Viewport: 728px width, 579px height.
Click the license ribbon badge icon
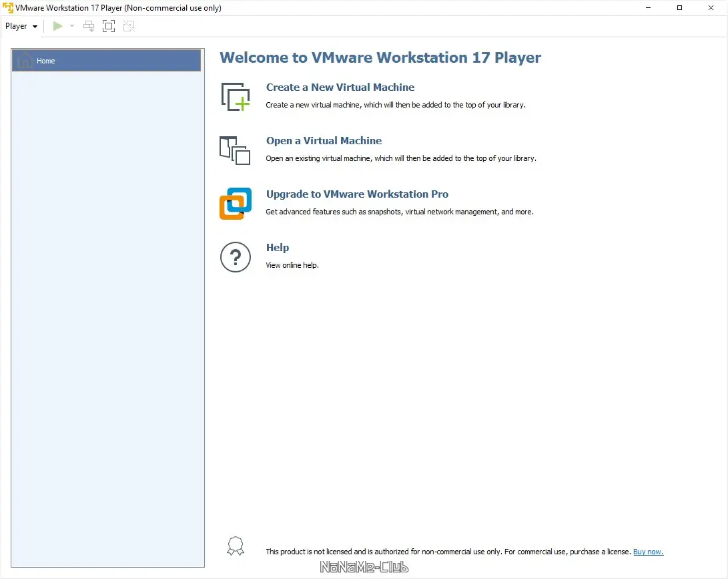(236, 546)
